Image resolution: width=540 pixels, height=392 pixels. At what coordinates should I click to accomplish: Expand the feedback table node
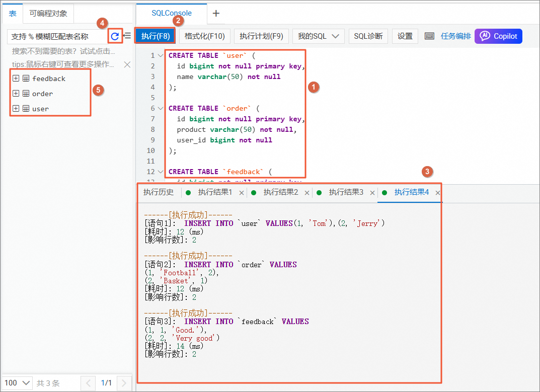[x=16, y=79]
